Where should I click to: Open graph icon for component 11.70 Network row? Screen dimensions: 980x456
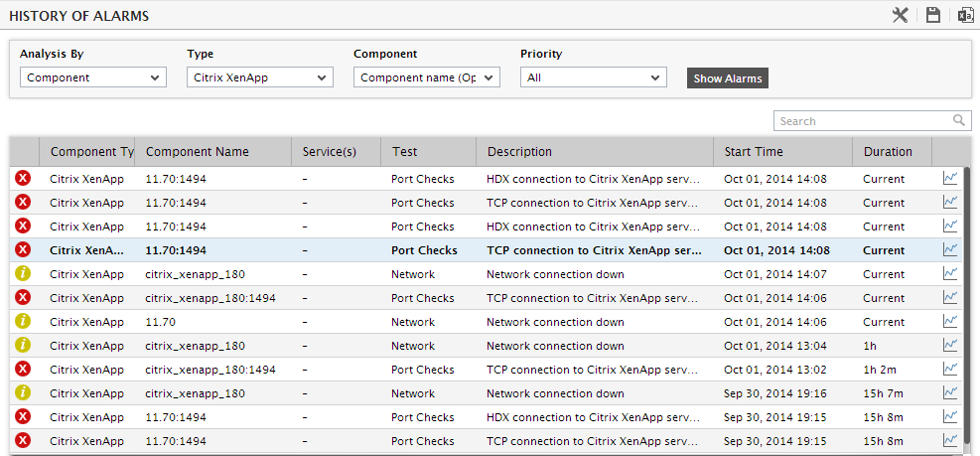[x=950, y=321]
